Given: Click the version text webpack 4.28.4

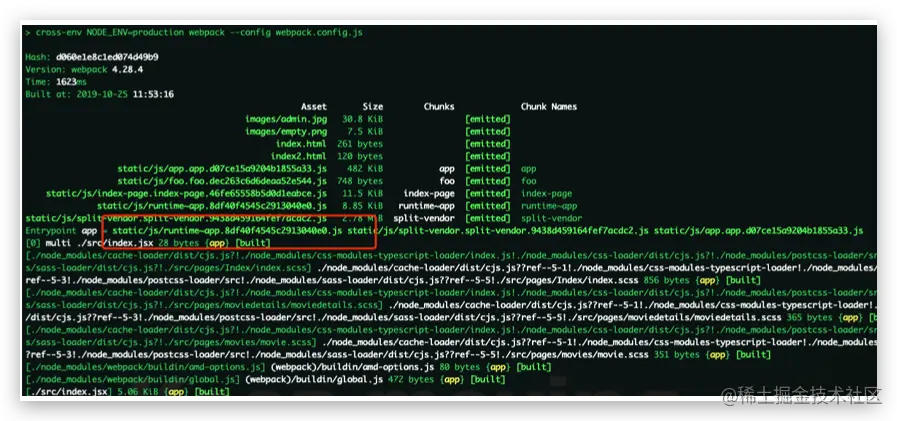Looking at the screenshot, I should point(107,70).
